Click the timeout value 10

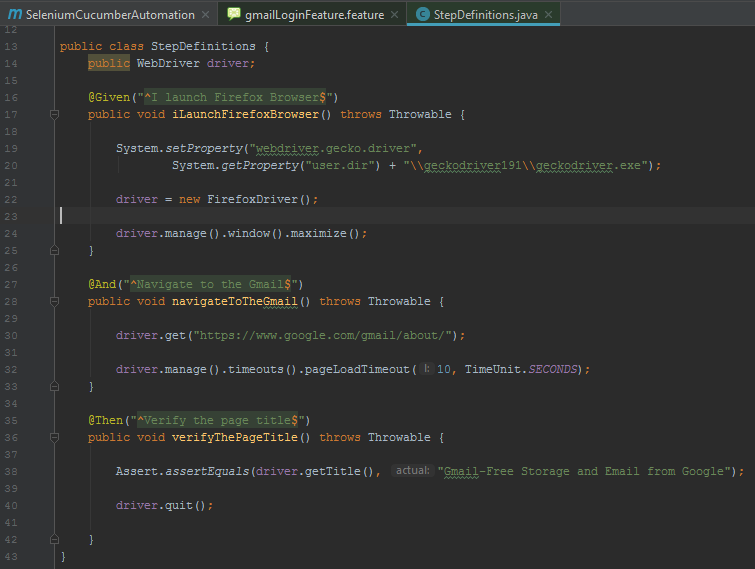click(443, 369)
